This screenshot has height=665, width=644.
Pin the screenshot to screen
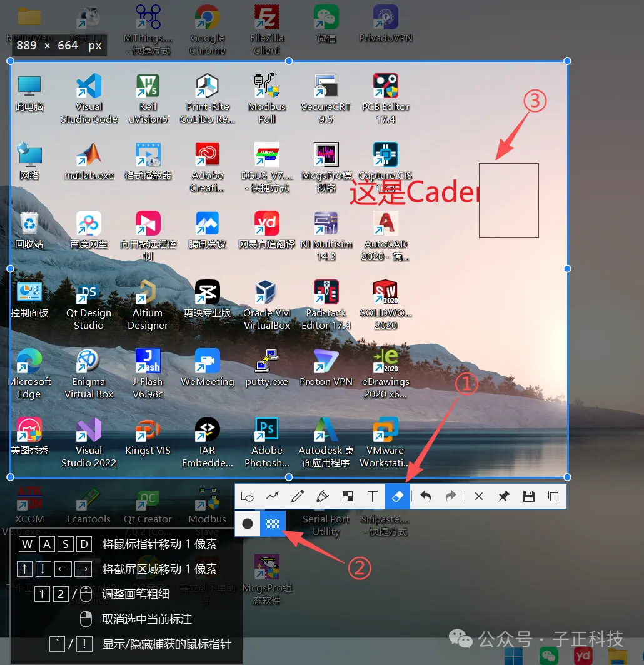[503, 496]
